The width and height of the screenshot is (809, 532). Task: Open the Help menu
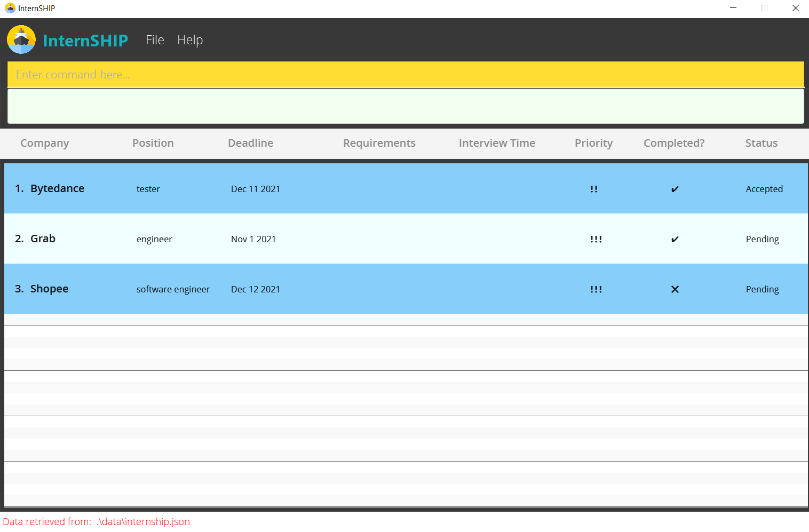[x=190, y=40]
